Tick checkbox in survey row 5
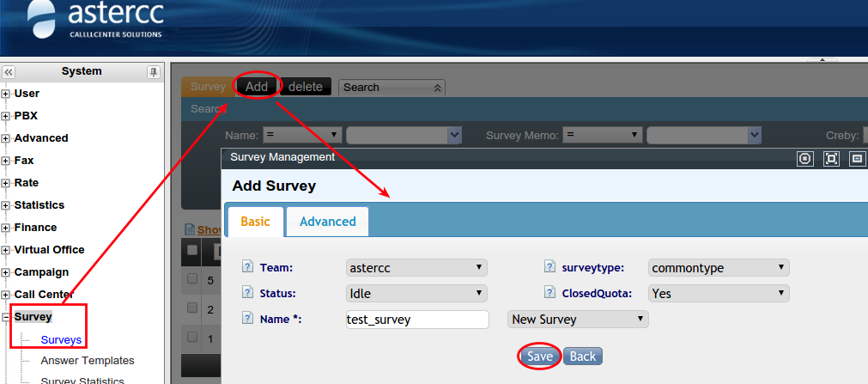868x384 pixels. point(192,279)
